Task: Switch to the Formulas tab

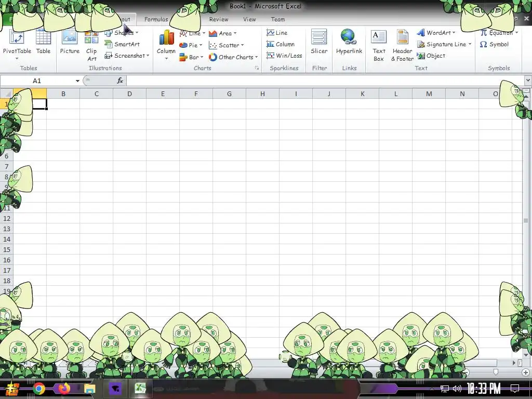Action: pyautogui.click(x=156, y=19)
